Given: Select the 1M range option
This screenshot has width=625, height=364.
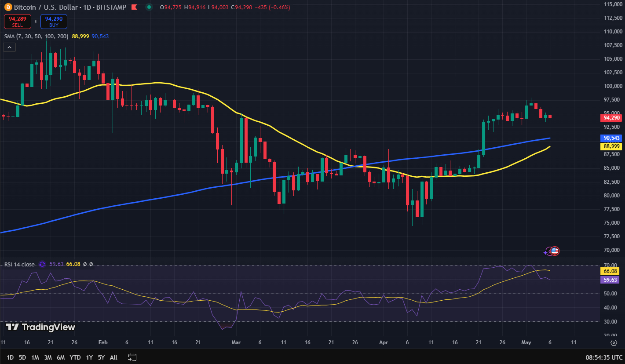Looking at the screenshot, I should click(x=35, y=357).
